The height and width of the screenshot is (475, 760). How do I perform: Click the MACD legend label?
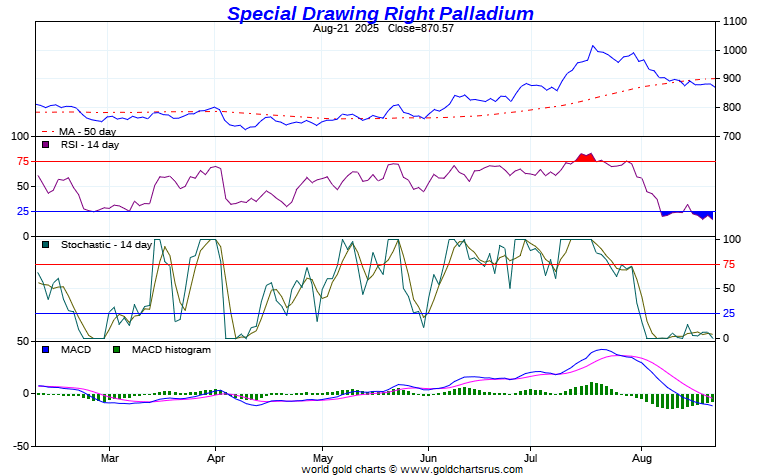click(x=76, y=349)
